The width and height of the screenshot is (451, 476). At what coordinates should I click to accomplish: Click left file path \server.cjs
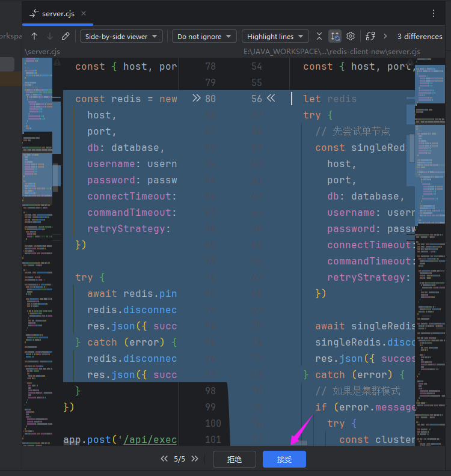42,52
